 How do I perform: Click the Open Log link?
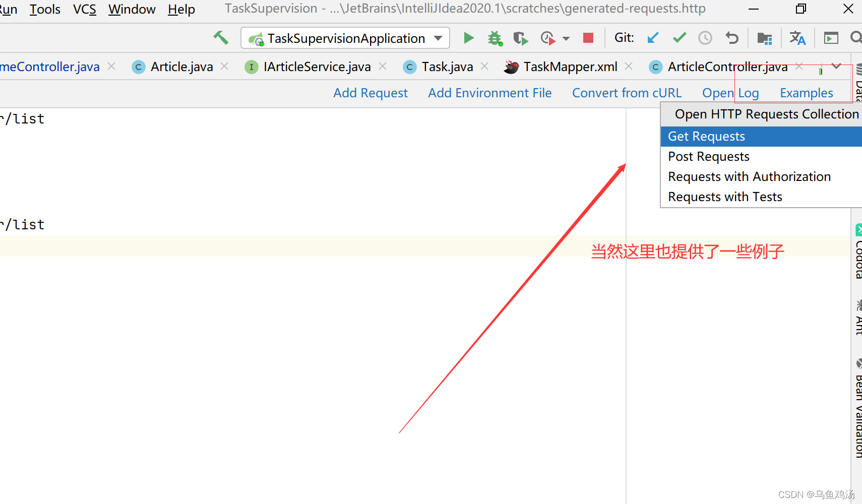coord(730,93)
